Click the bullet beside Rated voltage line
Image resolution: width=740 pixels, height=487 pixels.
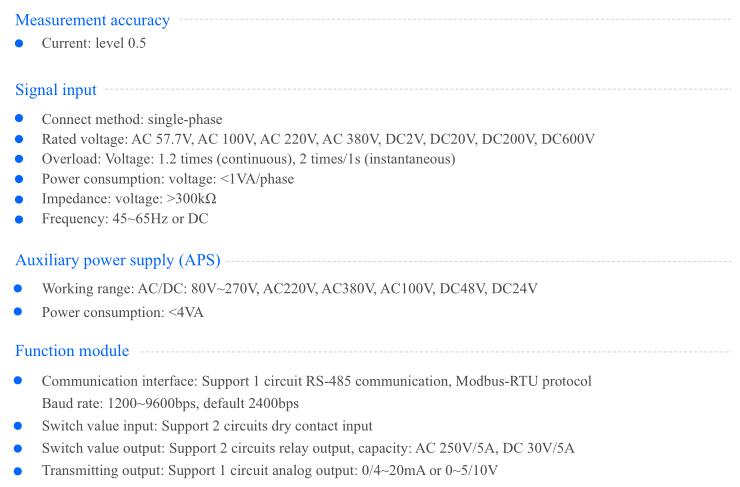pos(19,139)
